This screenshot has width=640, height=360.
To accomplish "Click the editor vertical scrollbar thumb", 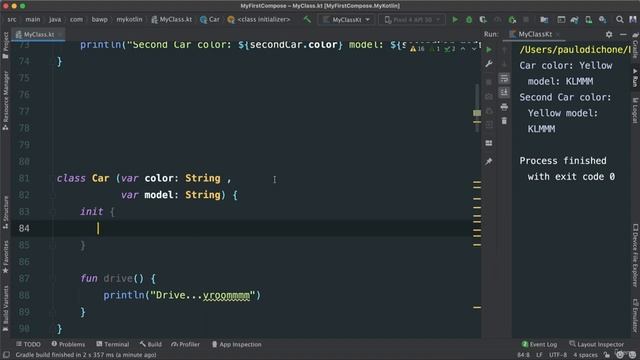I will [477, 108].
